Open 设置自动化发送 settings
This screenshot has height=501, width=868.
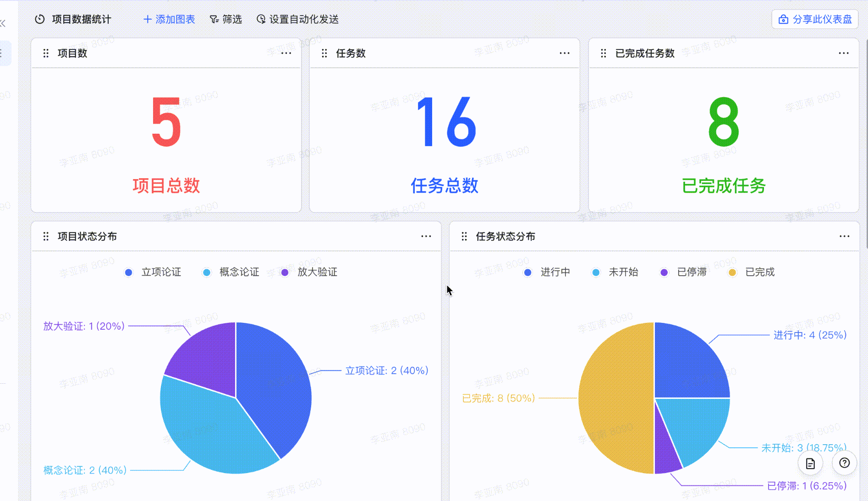(298, 19)
